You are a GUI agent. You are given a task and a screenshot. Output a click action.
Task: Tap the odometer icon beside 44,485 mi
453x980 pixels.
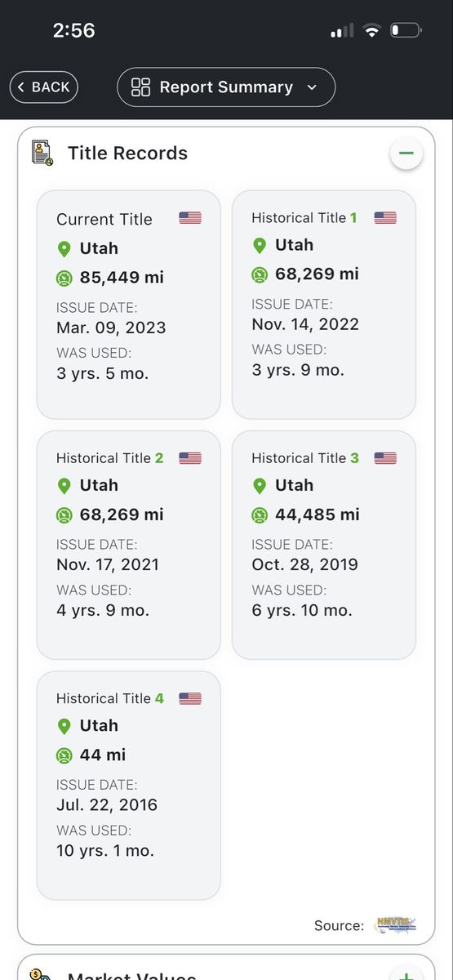[x=260, y=514]
